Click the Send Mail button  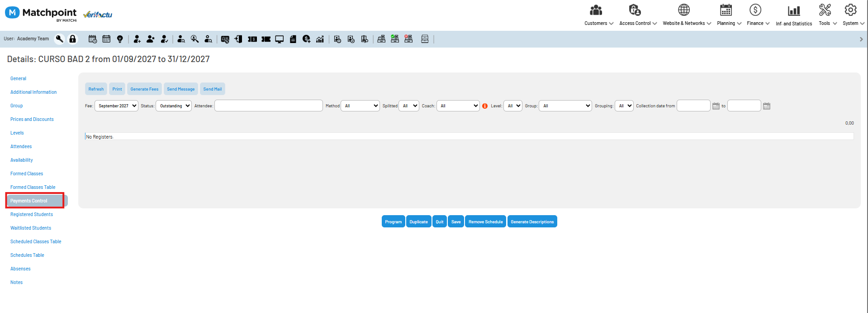(x=213, y=89)
